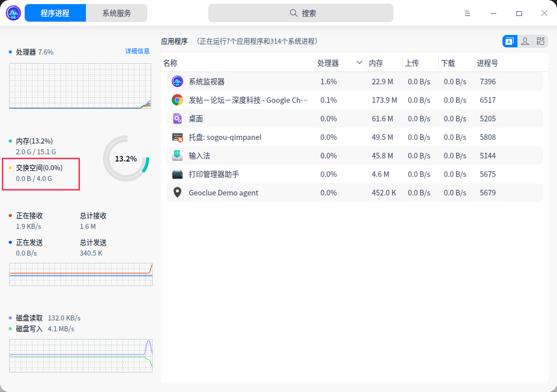Image resolution: width=557 pixels, height=392 pixels.
Task: Click the 13.2% memory ring gauge
Action: [x=126, y=158]
